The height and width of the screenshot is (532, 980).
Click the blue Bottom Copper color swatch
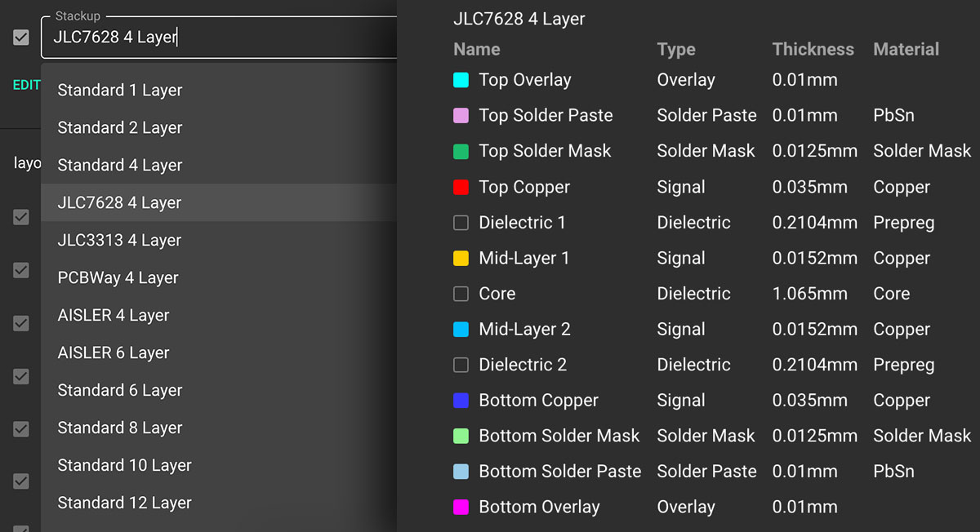pos(461,401)
